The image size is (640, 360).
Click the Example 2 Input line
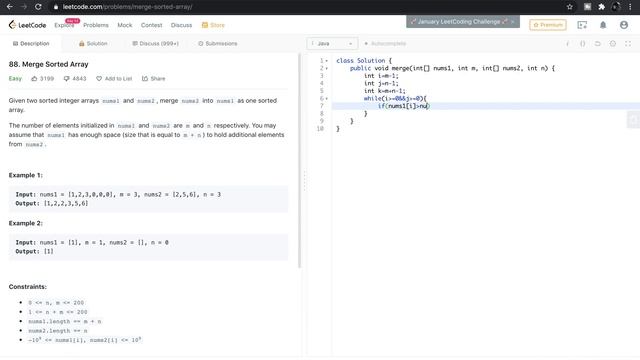92,242
